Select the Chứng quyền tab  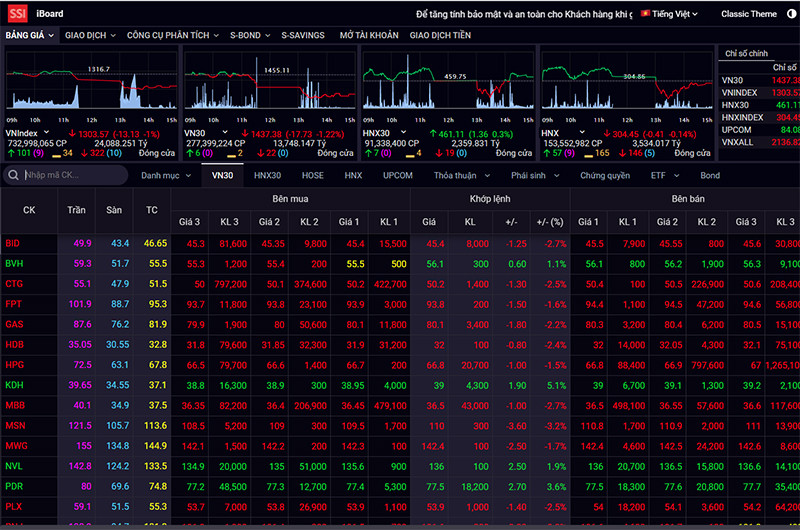(x=605, y=175)
